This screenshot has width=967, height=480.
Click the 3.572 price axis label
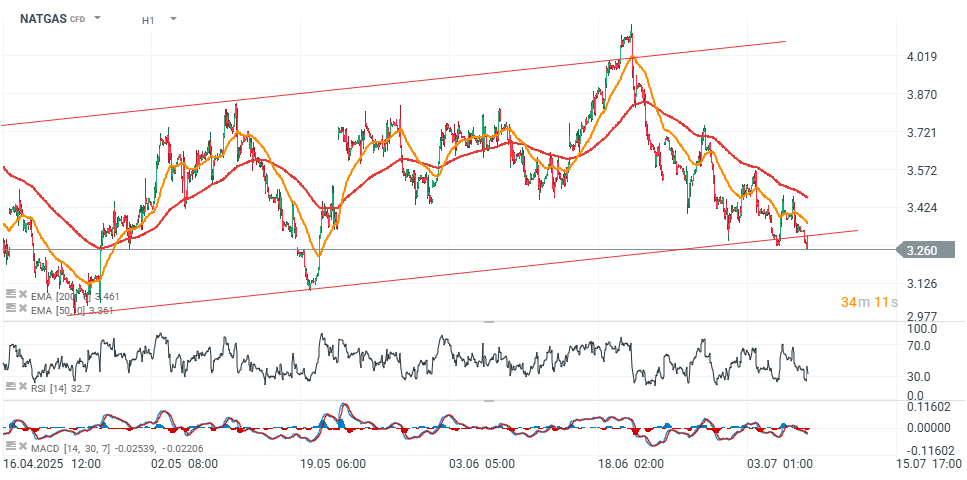click(921, 170)
